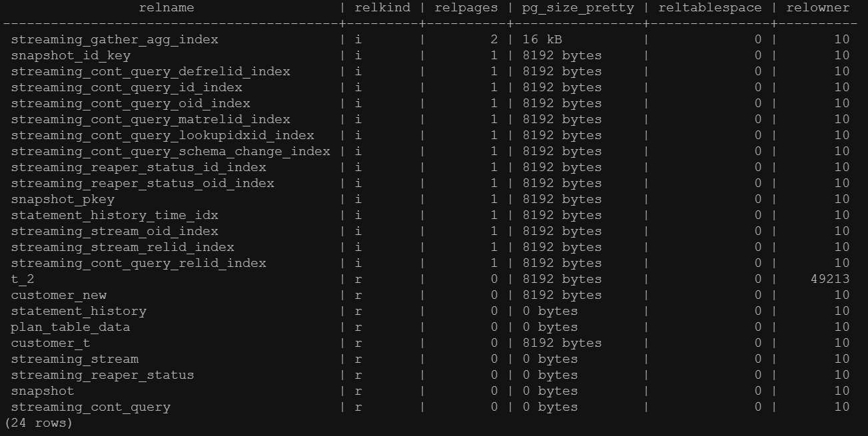Click the customer_t table name
Image resolution: width=868 pixels, height=436 pixels.
coord(51,343)
